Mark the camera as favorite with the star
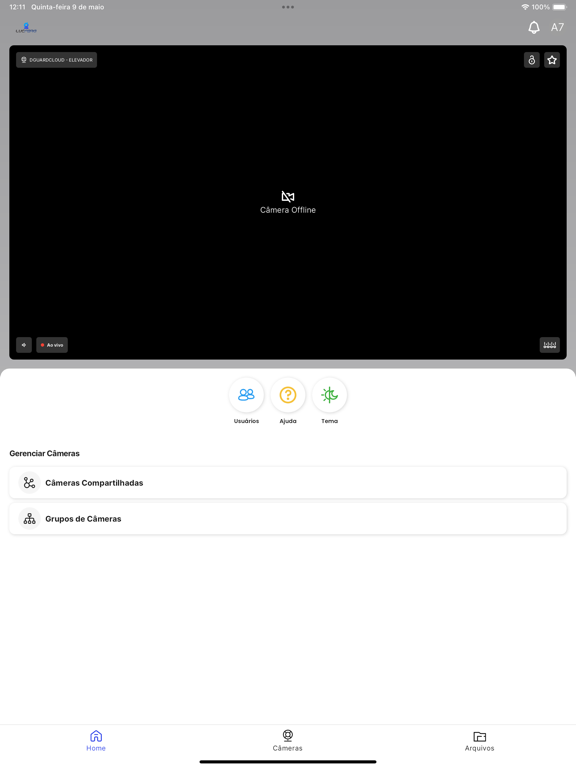This screenshot has height=768, width=576. (552, 60)
